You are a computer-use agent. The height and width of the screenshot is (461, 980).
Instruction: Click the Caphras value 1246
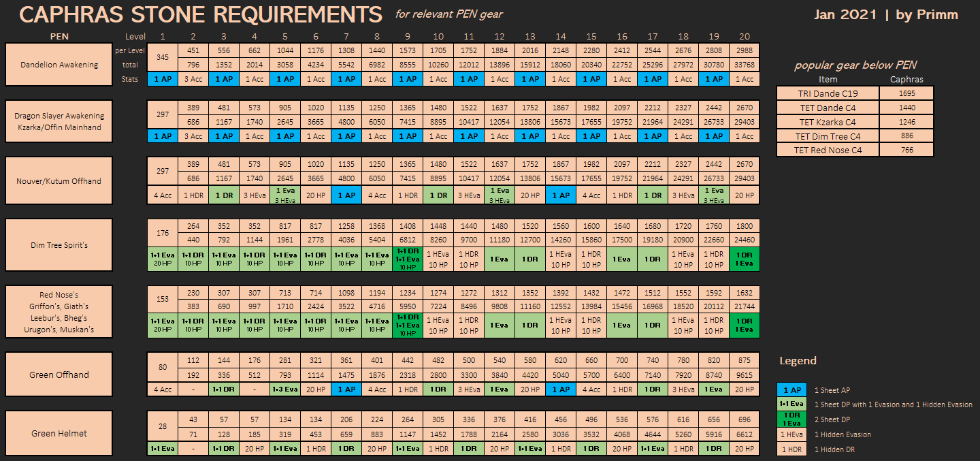pos(906,122)
